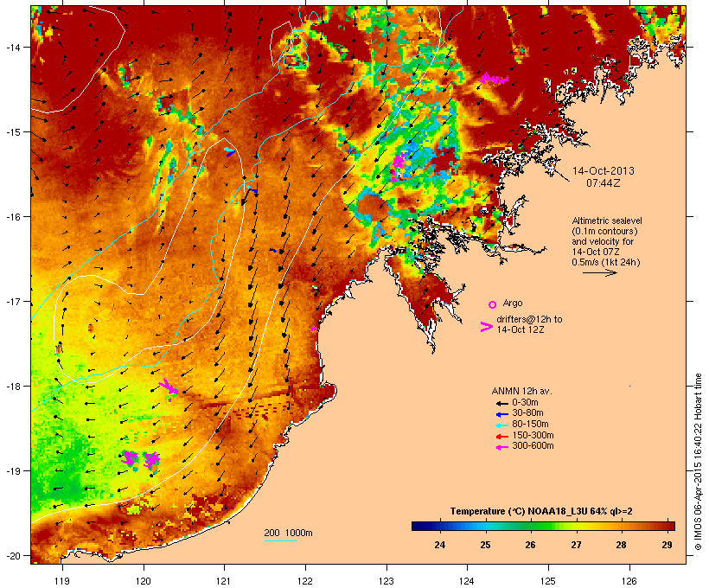Click the 'Altimetric sealevel' caption text
Image resolution: width=709 pixels, height=588 pixels.
point(607,220)
